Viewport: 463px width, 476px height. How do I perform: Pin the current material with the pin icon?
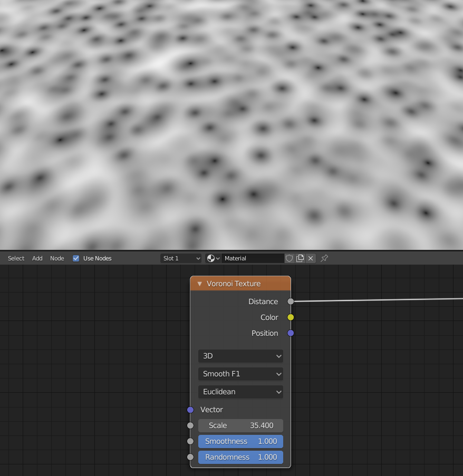point(324,258)
